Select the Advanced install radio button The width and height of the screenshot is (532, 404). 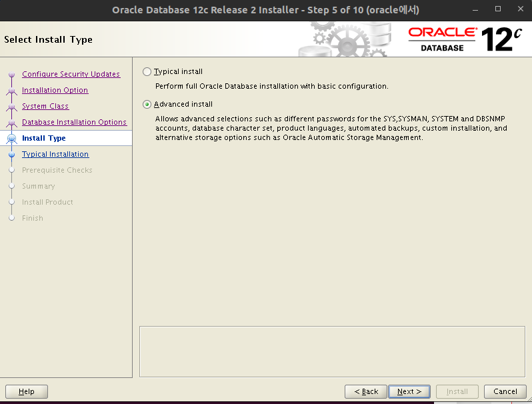click(147, 105)
